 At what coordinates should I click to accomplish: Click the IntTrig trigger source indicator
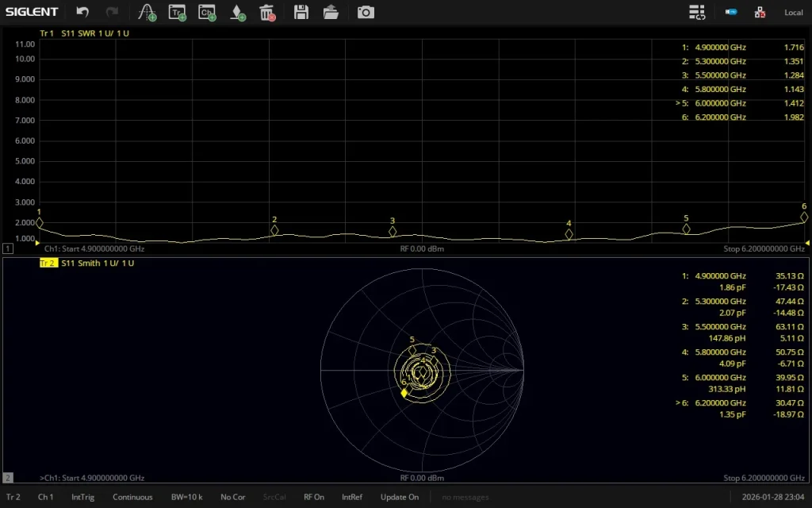click(x=82, y=497)
